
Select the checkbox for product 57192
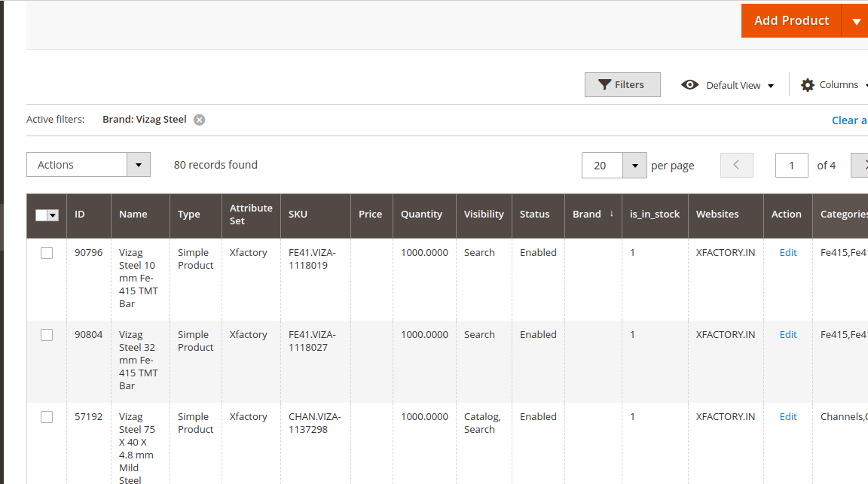point(47,417)
